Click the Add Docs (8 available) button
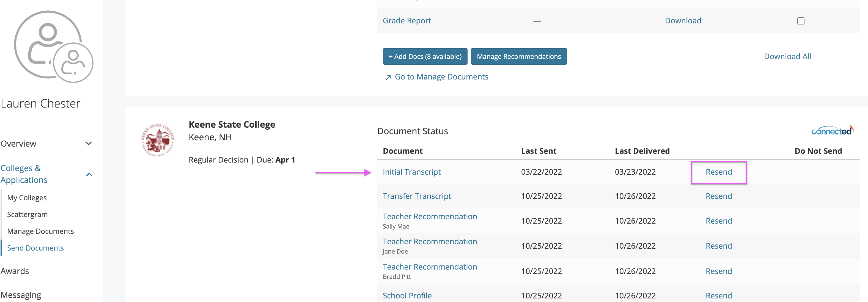This screenshot has width=868, height=302. 425,56
